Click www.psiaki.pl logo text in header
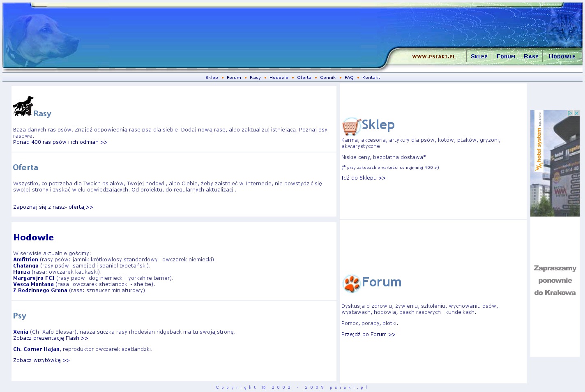Viewport: 585px width, 392px height. click(x=434, y=57)
